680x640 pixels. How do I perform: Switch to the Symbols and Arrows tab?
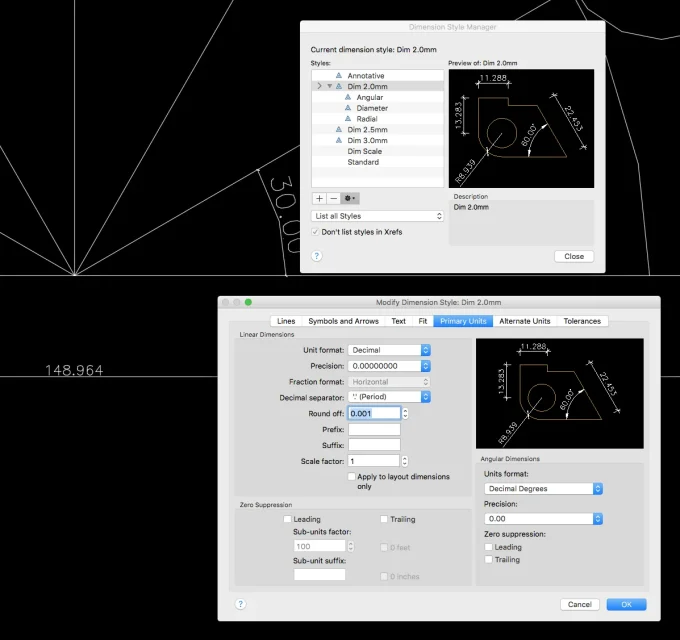(x=343, y=321)
